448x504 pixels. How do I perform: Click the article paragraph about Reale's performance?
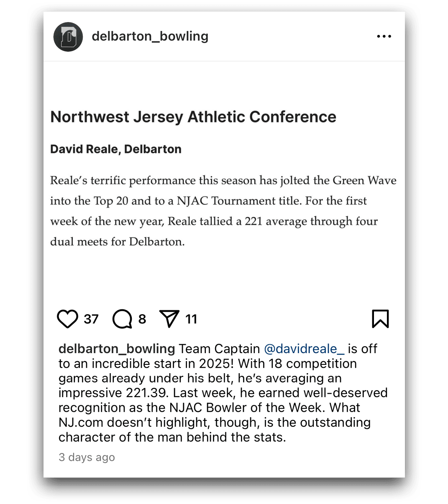223,211
